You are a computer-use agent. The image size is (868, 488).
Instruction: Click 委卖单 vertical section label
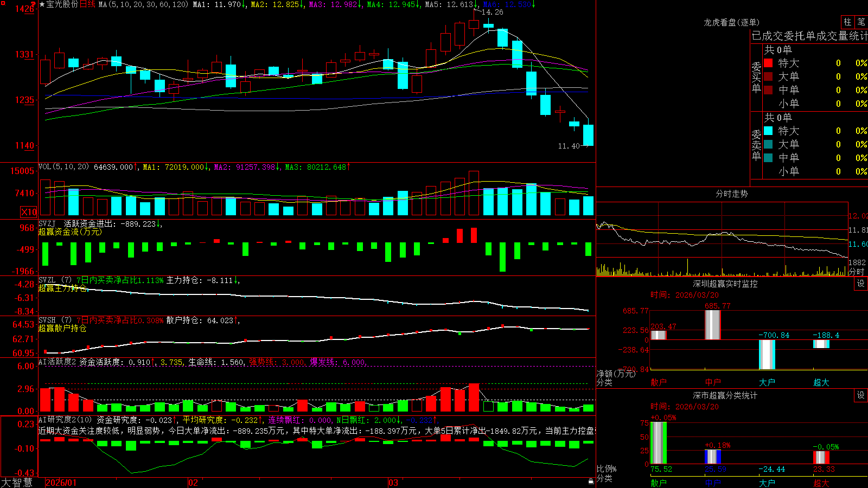coord(756,145)
